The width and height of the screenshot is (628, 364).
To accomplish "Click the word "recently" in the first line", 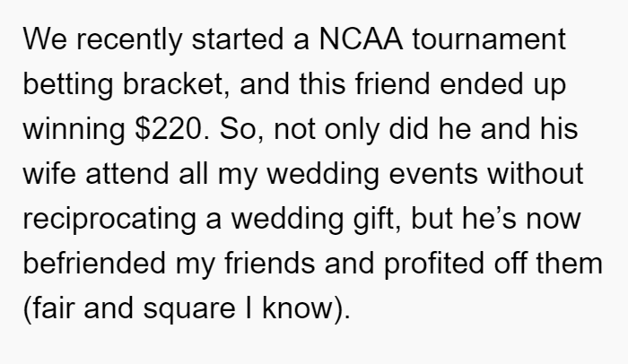I will [129, 40].
